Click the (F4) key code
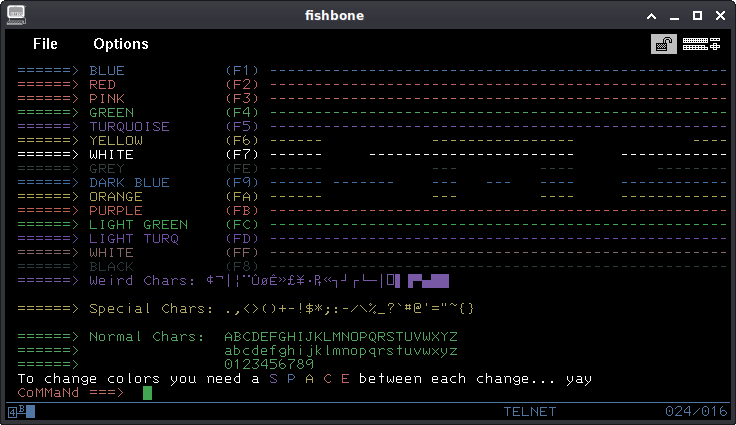The image size is (736, 425). coord(242,113)
